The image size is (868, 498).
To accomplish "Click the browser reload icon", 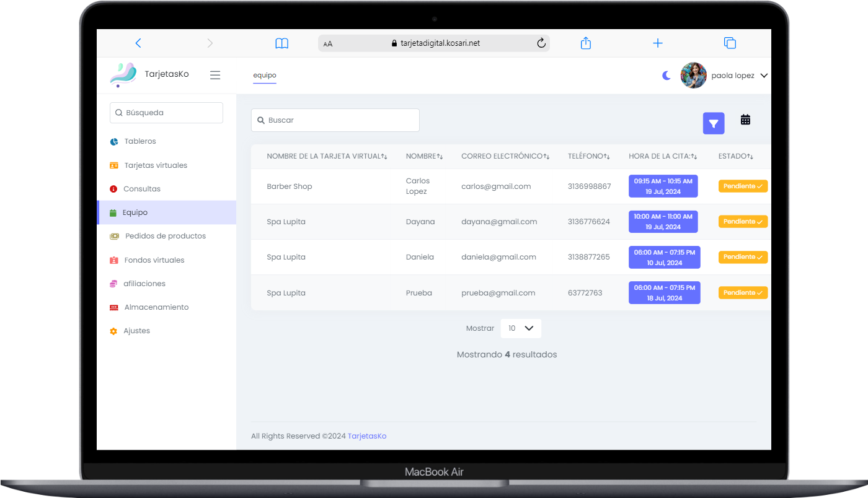I will coord(541,43).
